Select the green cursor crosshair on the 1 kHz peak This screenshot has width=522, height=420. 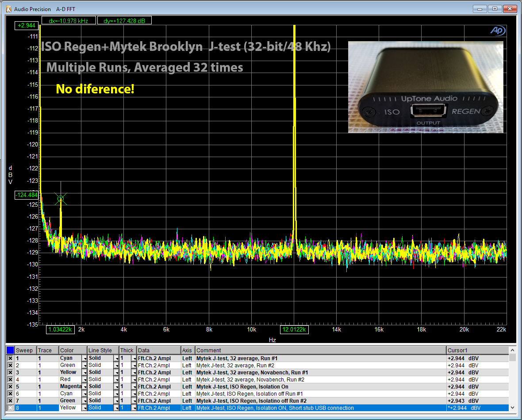click(61, 199)
